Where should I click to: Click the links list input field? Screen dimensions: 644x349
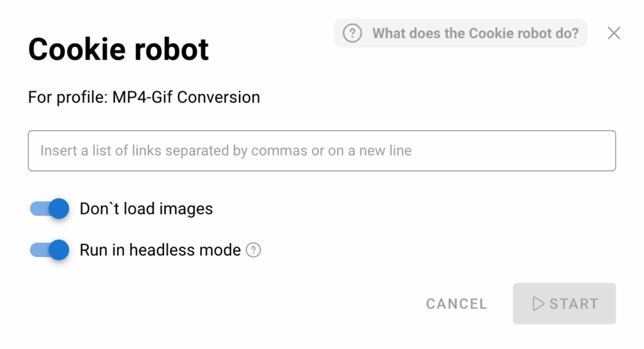(x=321, y=151)
